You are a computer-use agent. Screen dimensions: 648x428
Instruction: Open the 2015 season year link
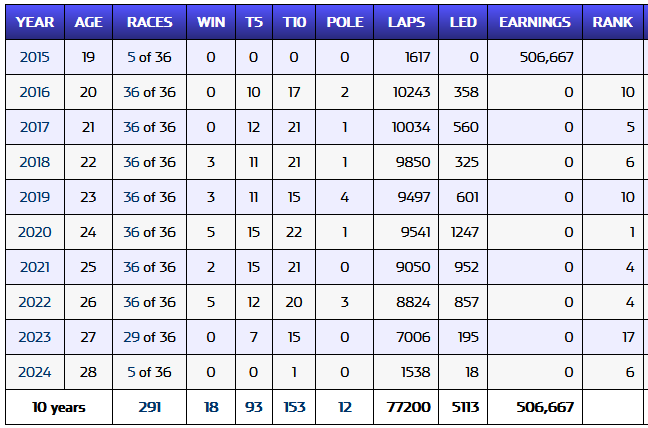pyautogui.click(x=35, y=57)
